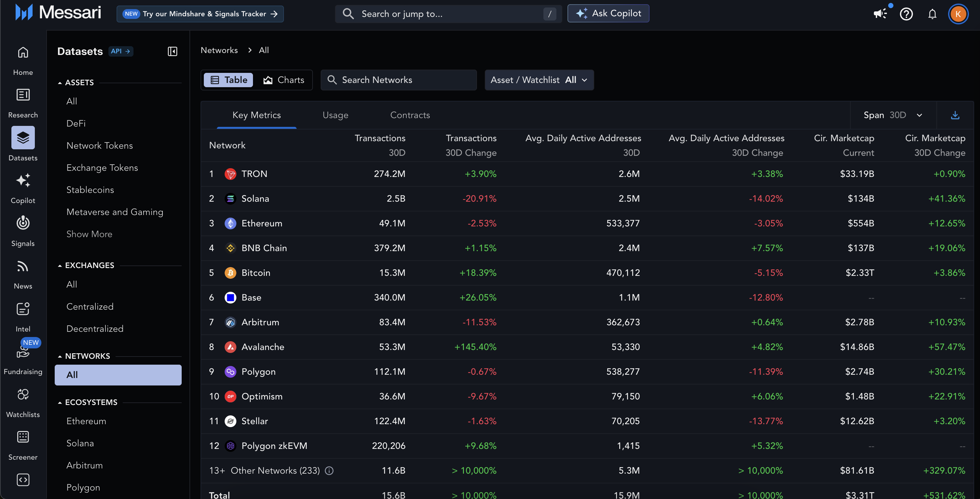Collapse the EXCHANGES section

86,265
